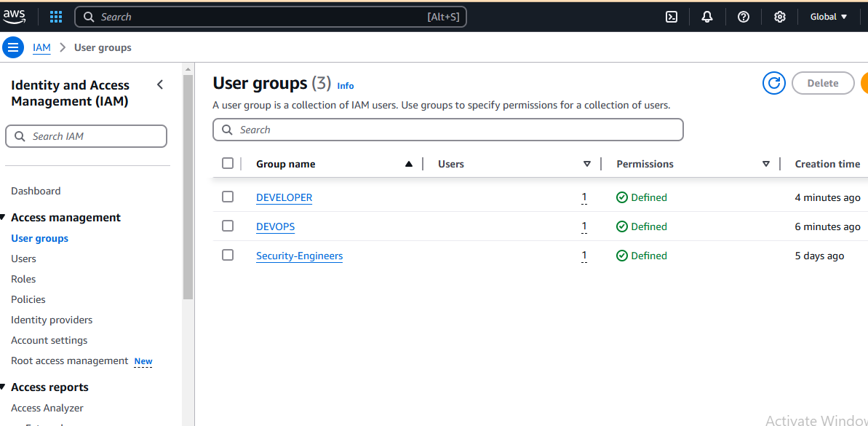Open Access Analyzer in the sidebar
This screenshot has width=868, height=426.
coord(47,408)
